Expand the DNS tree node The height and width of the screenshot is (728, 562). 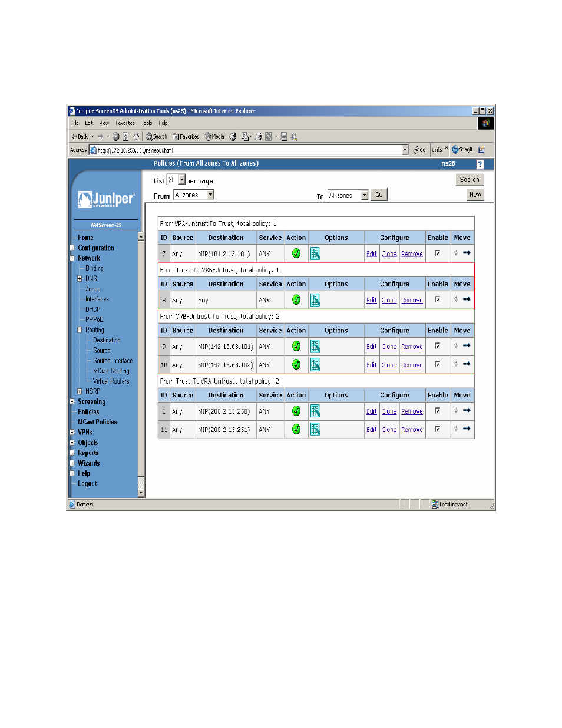(80, 279)
